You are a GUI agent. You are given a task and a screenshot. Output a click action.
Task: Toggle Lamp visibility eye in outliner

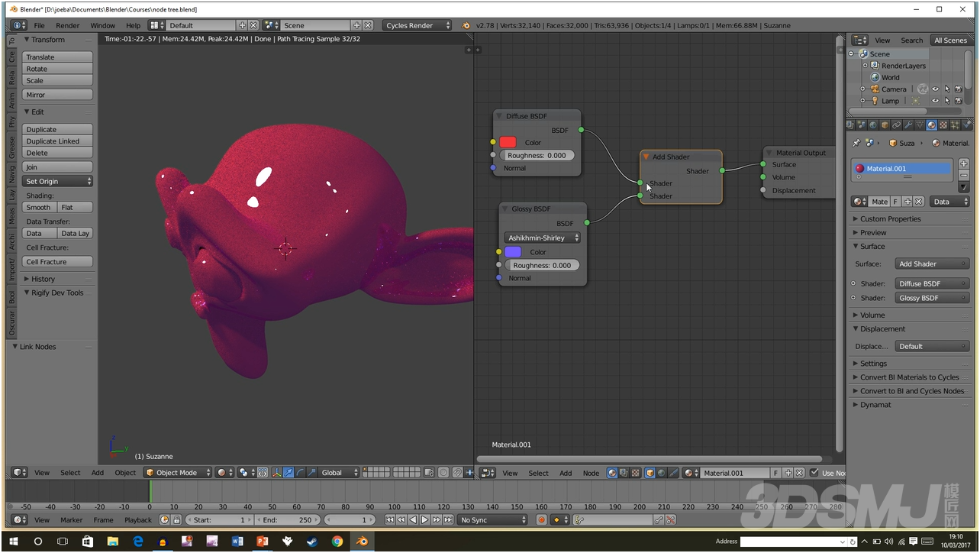pyautogui.click(x=935, y=101)
